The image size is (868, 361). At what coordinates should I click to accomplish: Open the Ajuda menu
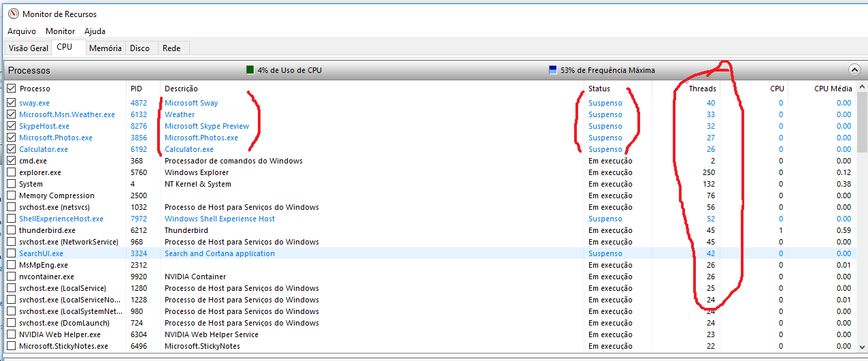pos(95,31)
